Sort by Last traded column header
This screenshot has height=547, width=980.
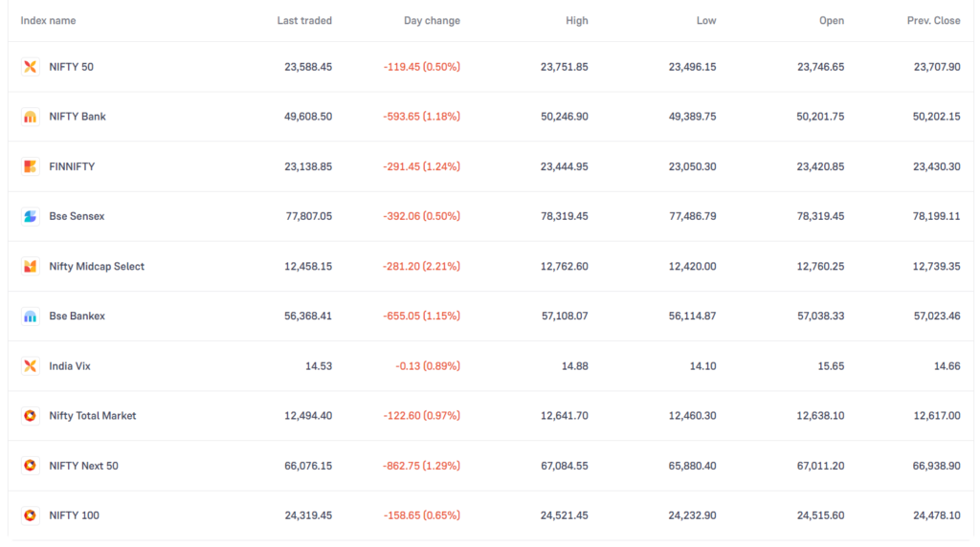click(304, 21)
